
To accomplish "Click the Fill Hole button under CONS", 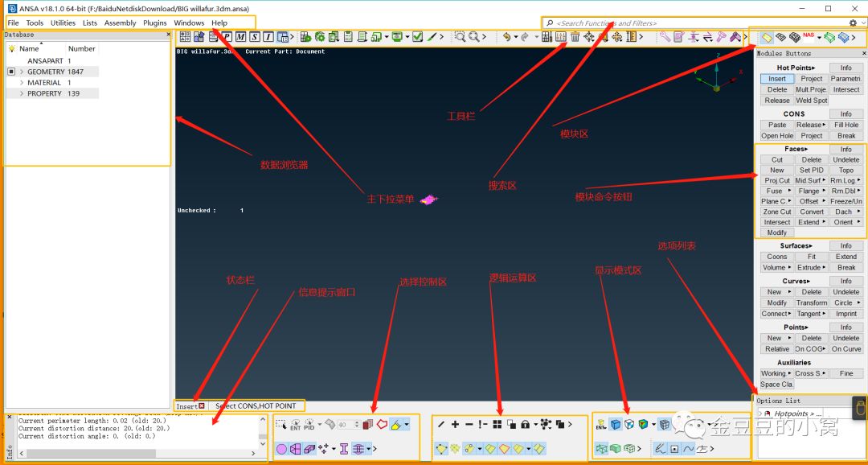I will point(845,125).
